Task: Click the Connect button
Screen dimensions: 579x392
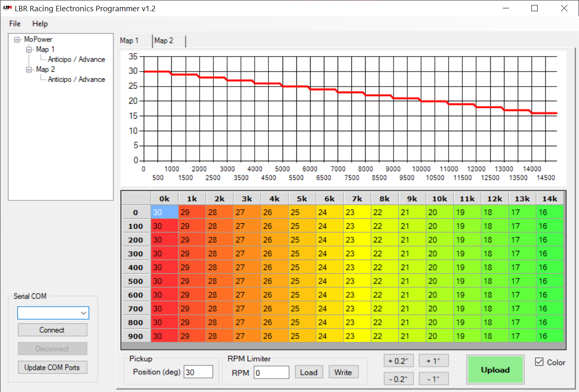Action: point(53,330)
